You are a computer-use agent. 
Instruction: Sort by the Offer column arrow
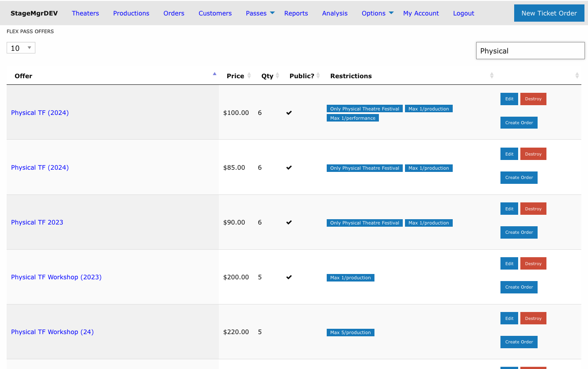[x=214, y=74]
